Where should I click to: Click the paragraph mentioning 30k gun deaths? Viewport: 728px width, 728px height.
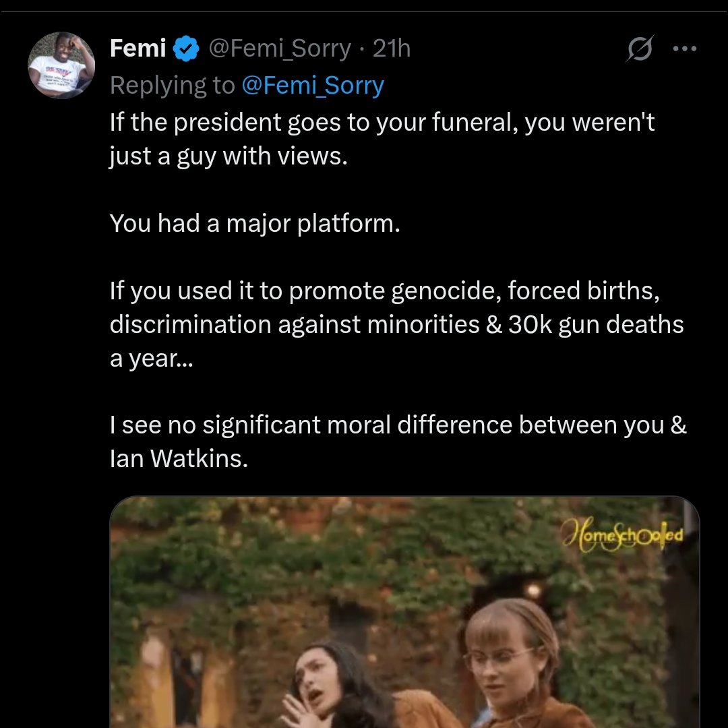click(x=396, y=324)
